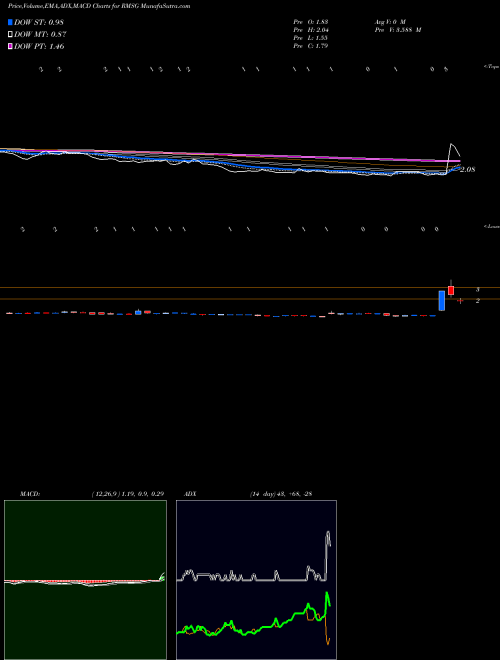Select the ADX heading label
Image resolution: width=500 pixels, height=660 pixels.
190,494
